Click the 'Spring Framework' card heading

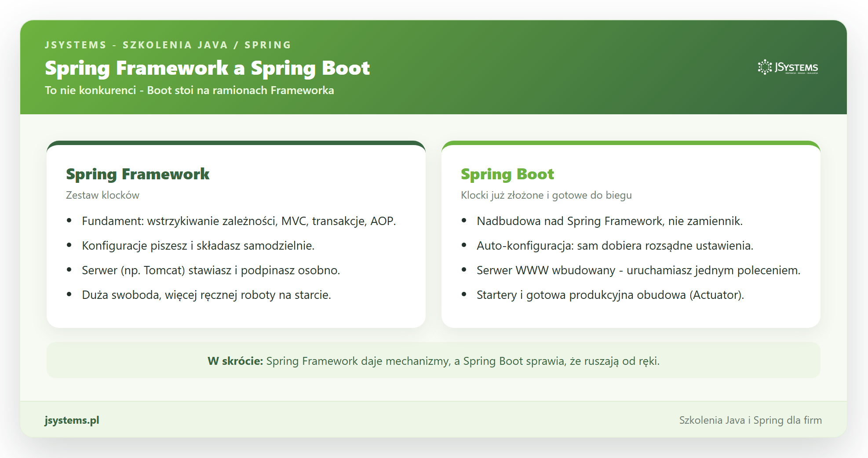coord(138,174)
